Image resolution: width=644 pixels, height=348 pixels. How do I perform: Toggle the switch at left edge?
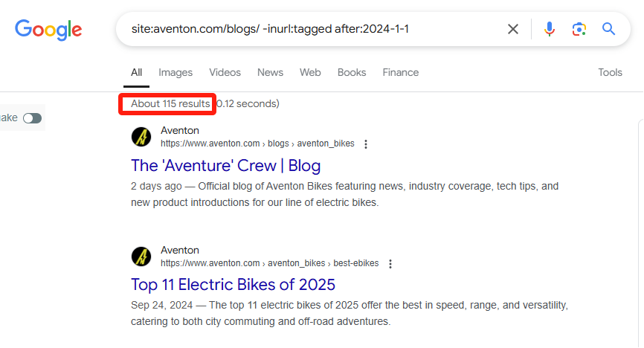point(32,118)
